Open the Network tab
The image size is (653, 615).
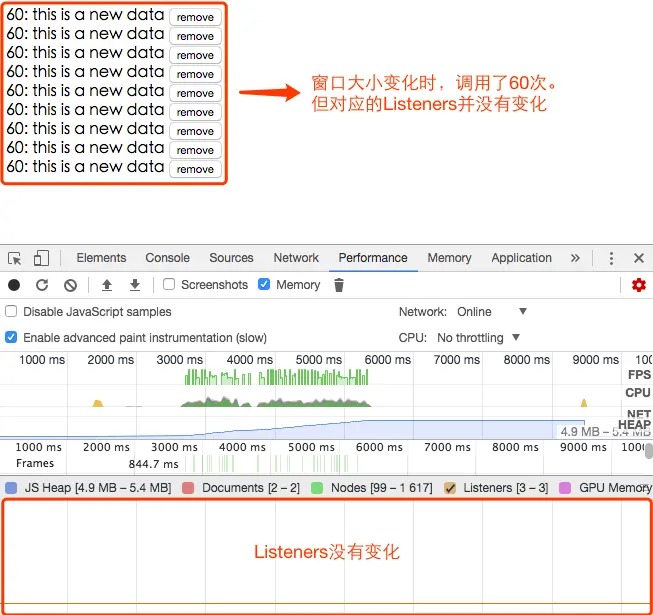pyautogui.click(x=296, y=258)
